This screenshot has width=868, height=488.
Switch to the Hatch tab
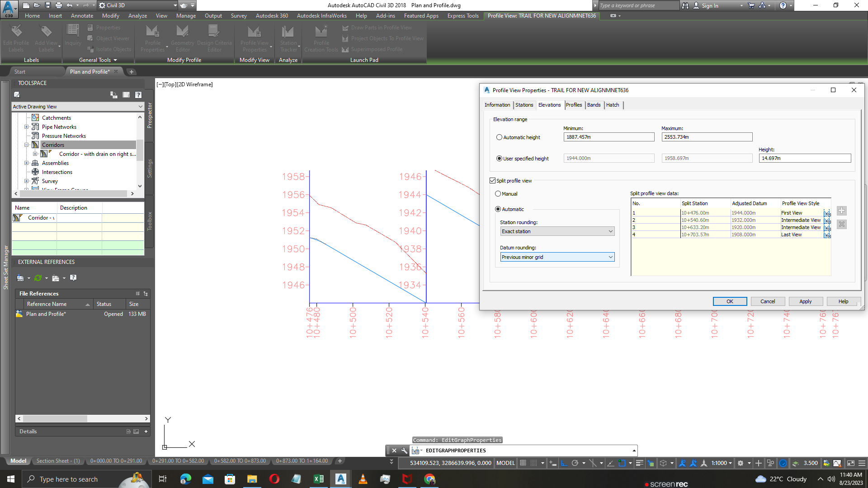tap(613, 105)
